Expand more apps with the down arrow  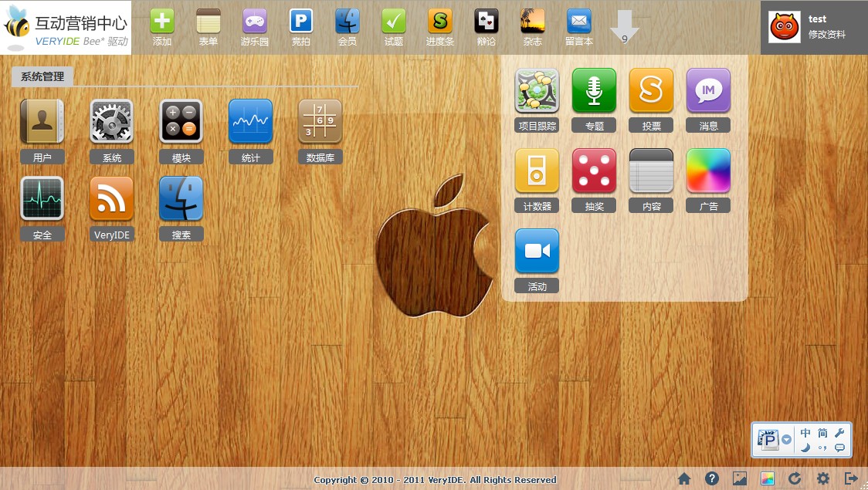[625, 27]
